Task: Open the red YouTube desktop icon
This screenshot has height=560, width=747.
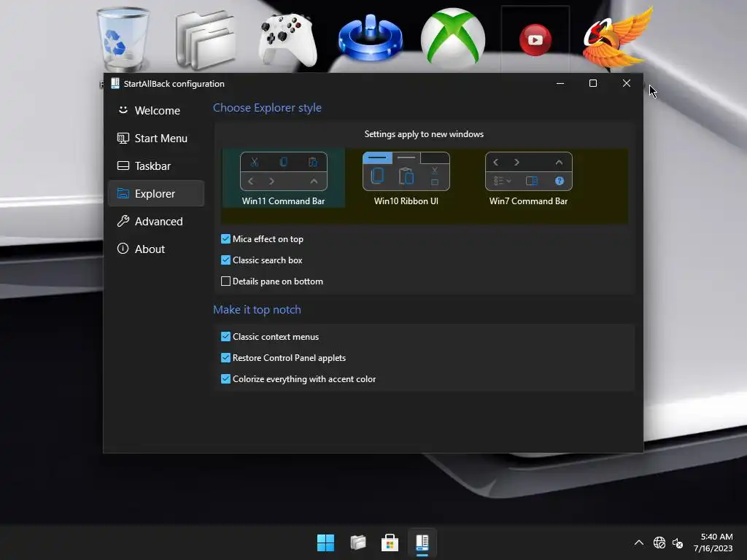Action: tap(535, 39)
